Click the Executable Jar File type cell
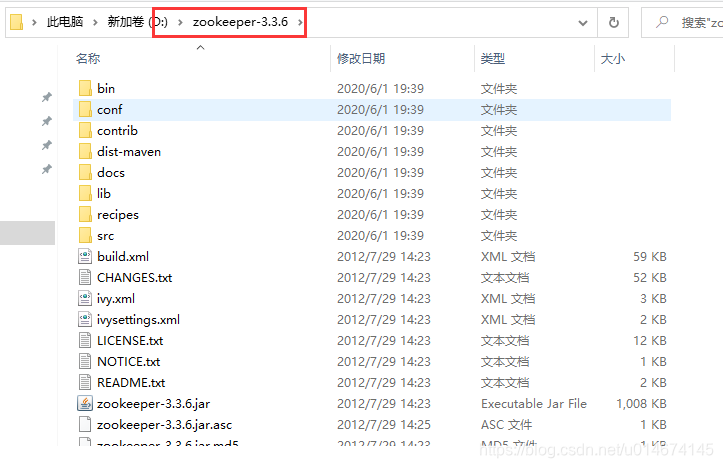723x468 pixels. (x=534, y=403)
